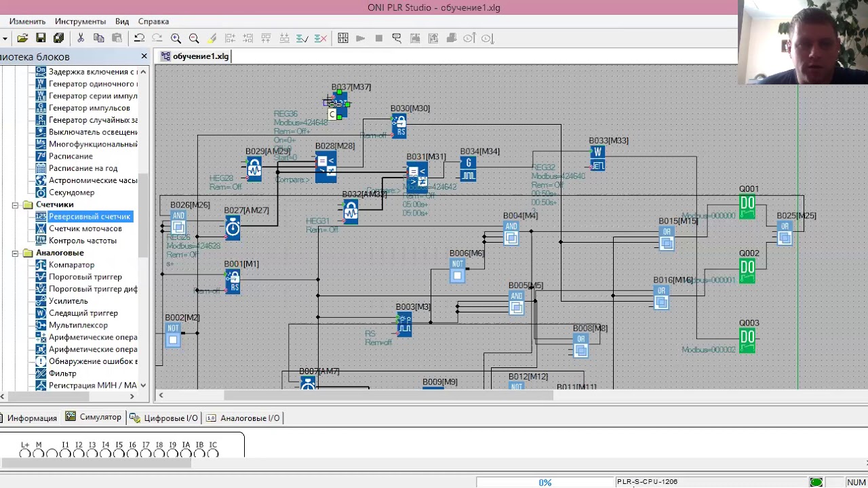Collapse the Аналоговые tree folder
The width and height of the screenshot is (868, 488).
(16, 253)
